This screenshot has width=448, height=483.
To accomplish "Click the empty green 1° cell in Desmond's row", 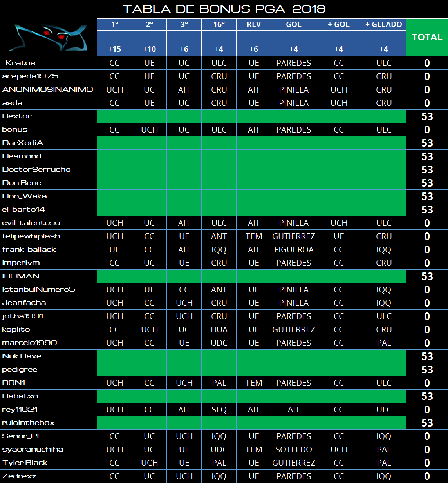I will (x=114, y=156).
